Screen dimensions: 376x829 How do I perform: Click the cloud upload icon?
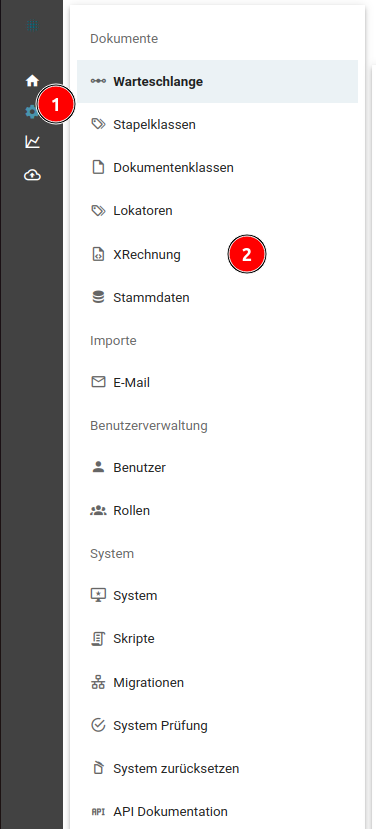[32, 175]
